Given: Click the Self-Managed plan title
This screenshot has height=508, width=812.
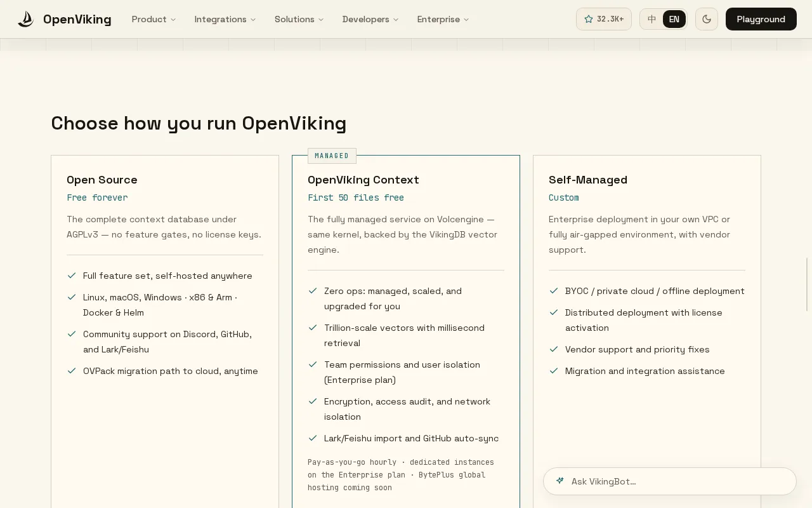Looking at the screenshot, I should coord(588,180).
